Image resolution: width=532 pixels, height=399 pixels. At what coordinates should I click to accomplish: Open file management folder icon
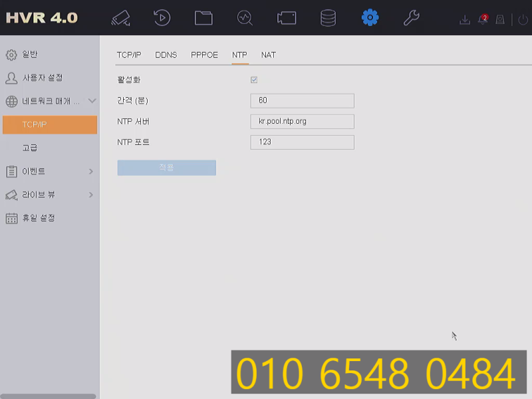click(203, 17)
